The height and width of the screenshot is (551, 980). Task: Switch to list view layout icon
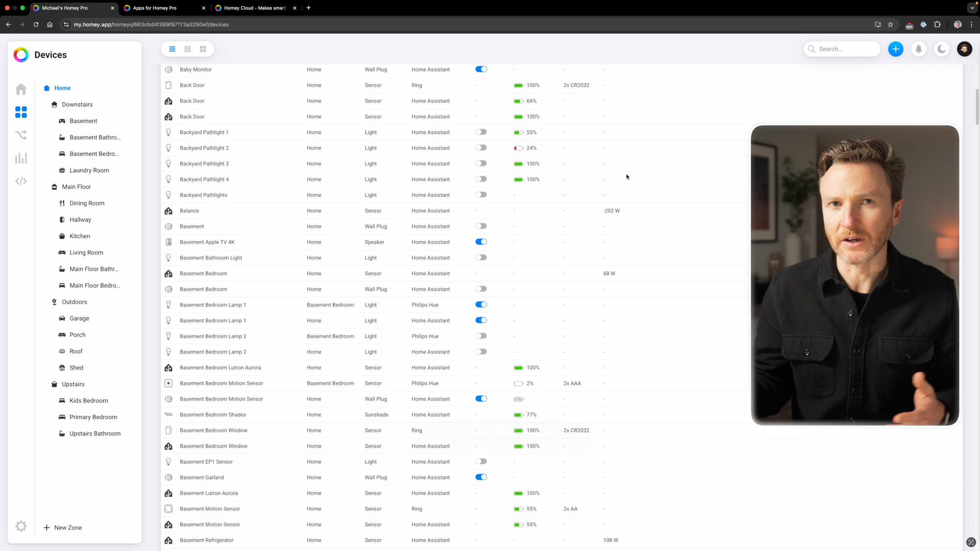(172, 49)
